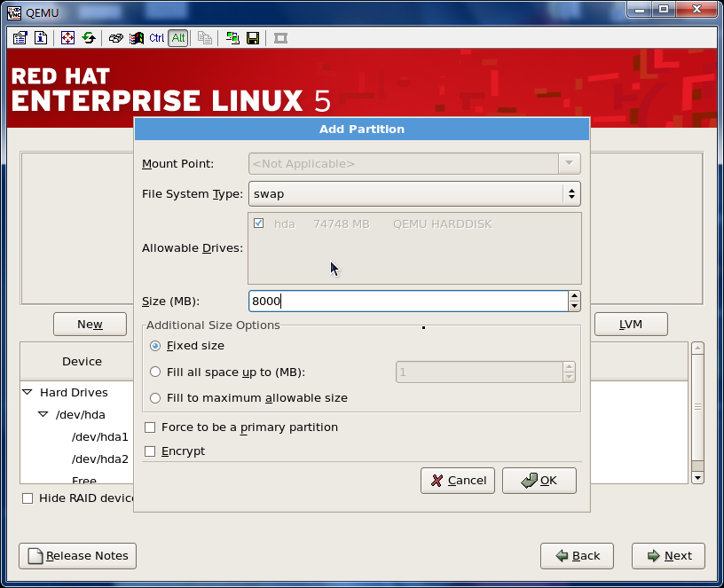Open new connection icon with green screens
The image size is (724, 588).
click(232, 38)
